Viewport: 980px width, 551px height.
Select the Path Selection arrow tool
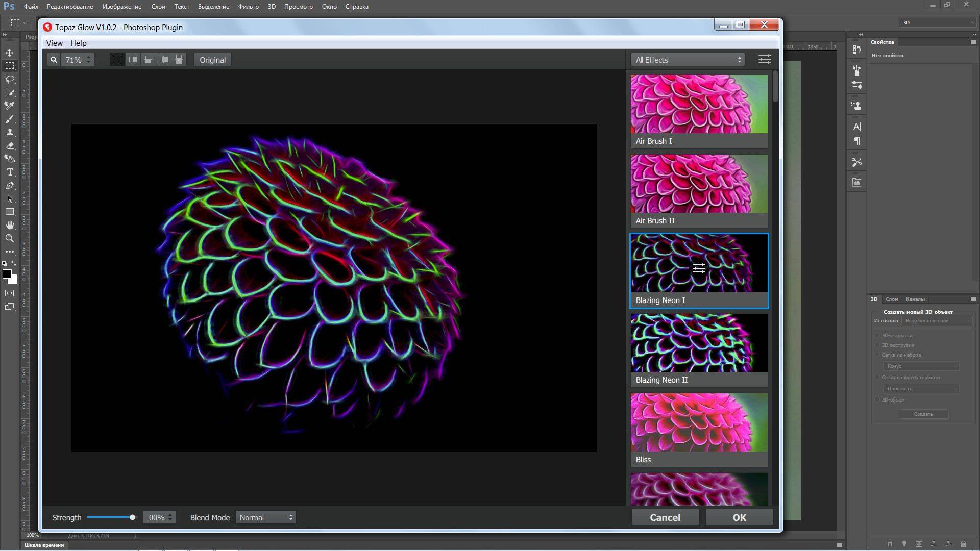(x=10, y=198)
